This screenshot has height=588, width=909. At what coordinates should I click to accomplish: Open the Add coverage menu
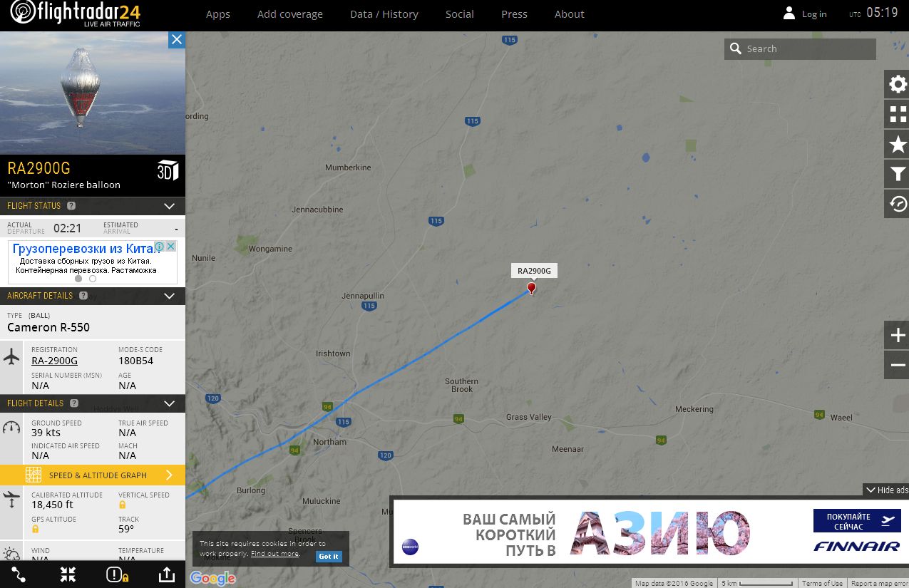click(290, 14)
